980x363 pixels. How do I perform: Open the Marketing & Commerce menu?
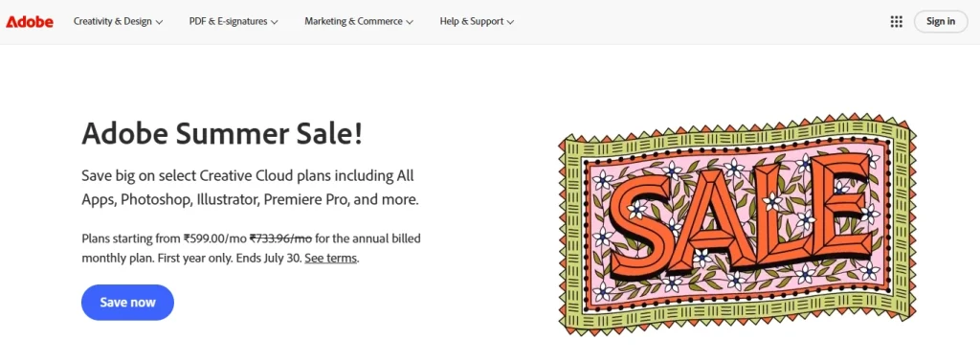coord(359,21)
